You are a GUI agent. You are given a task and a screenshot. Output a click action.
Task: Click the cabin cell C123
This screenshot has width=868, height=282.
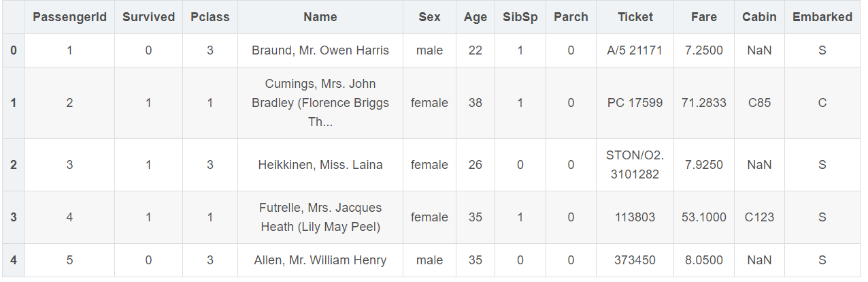[x=759, y=217]
